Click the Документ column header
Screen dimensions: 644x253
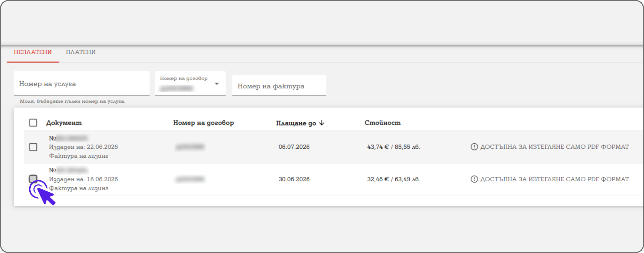click(x=64, y=123)
